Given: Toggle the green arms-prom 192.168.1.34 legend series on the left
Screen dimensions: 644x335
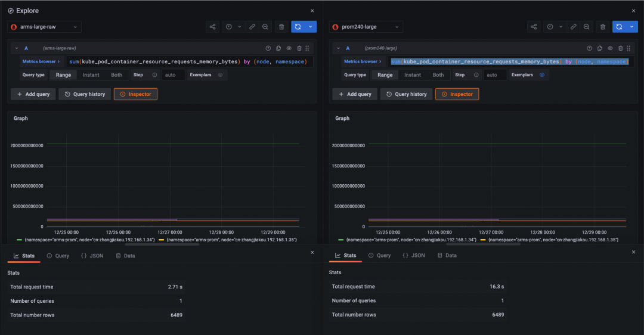Looking at the screenshot, I should tap(89, 239).
